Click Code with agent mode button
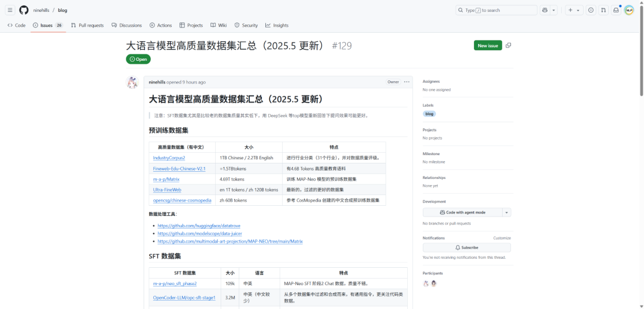Image resolution: width=644 pixels, height=309 pixels. (x=463, y=212)
